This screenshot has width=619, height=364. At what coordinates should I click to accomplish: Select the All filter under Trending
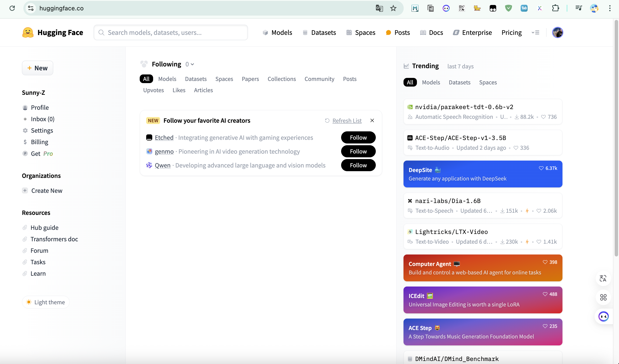tap(410, 82)
